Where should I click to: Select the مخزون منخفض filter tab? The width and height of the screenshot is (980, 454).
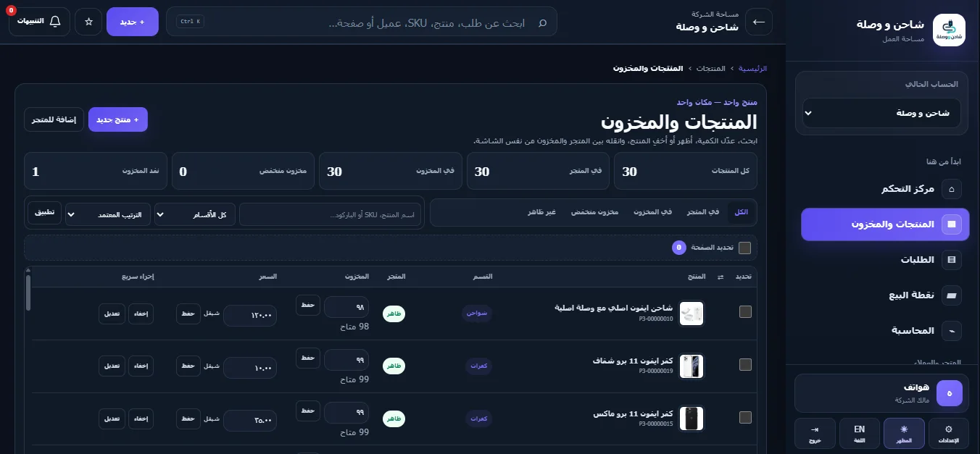pyautogui.click(x=594, y=212)
